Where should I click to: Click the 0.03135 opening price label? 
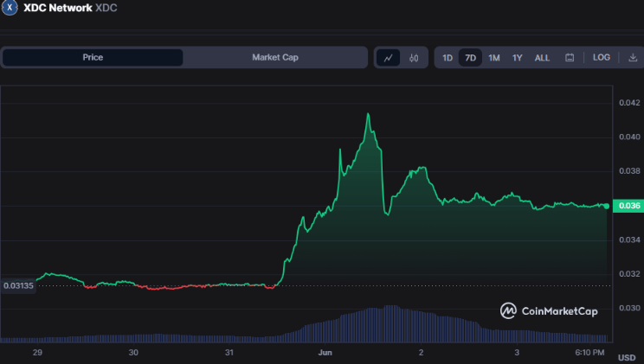click(x=18, y=285)
